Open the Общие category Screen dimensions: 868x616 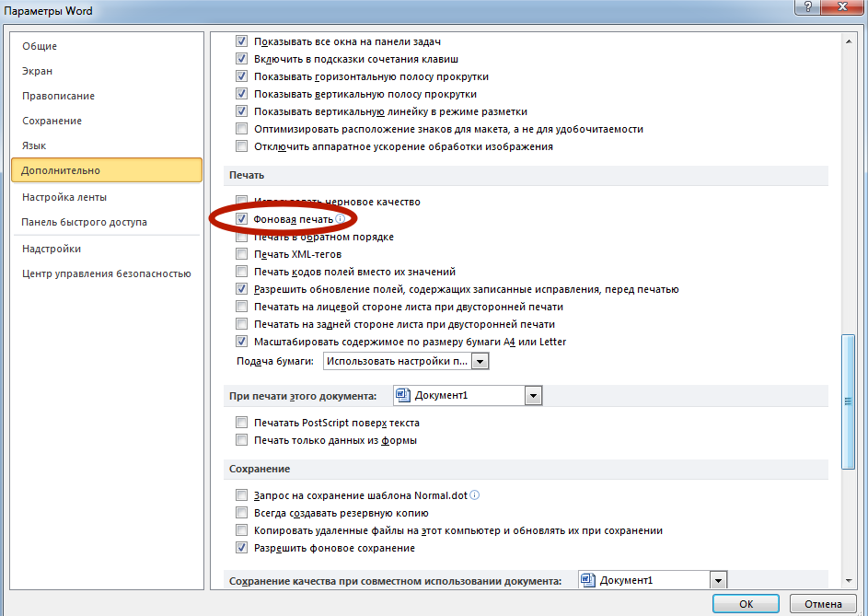click(x=40, y=46)
